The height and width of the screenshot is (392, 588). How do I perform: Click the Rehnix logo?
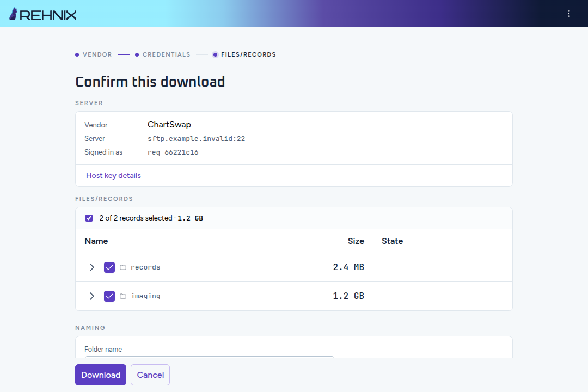coord(43,14)
